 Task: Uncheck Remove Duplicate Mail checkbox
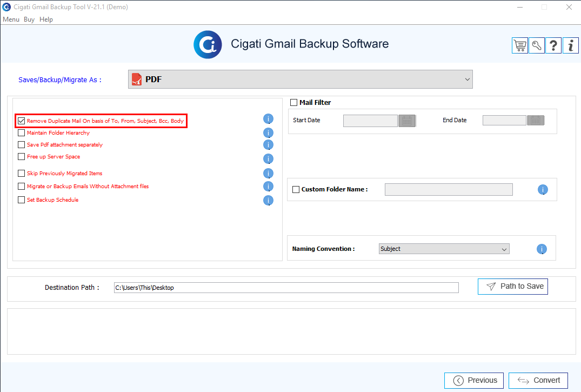(22, 121)
